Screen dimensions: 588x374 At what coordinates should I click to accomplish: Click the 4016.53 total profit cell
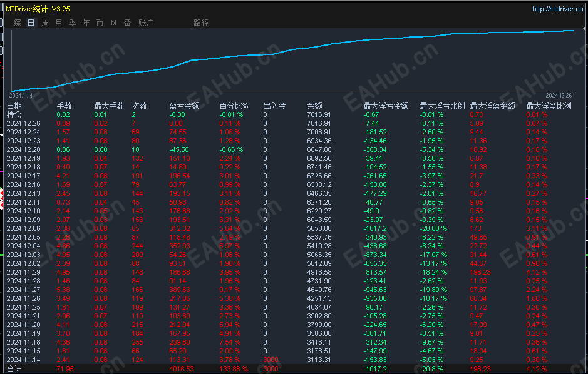pos(182,369)
